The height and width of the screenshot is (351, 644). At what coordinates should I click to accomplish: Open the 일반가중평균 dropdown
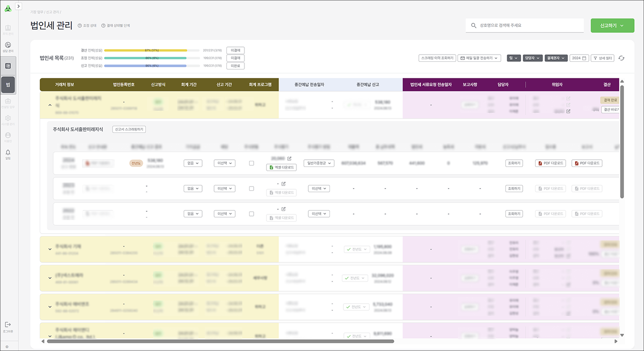(x=319, y=163)
